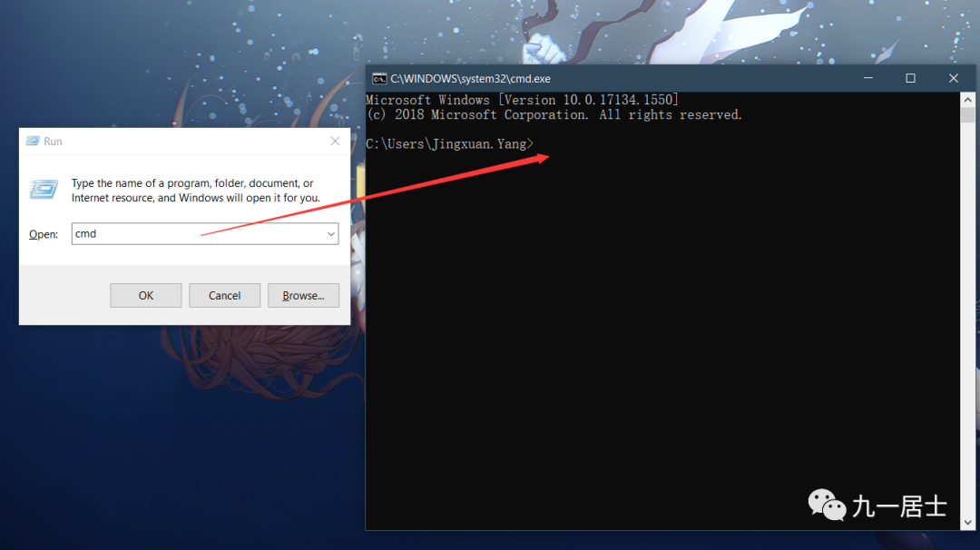Click the Open: label in Run dialog
This screenshot has height=550, width=980.
click(44, 234)
